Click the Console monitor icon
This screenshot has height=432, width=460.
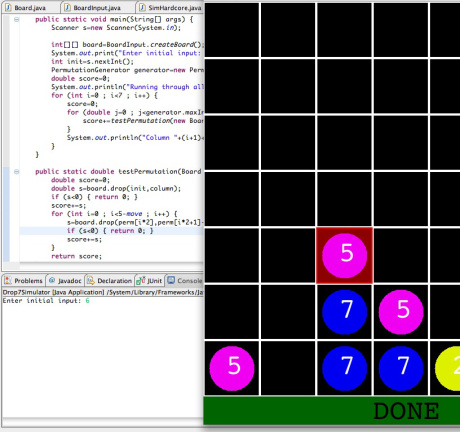click(171, 280)
